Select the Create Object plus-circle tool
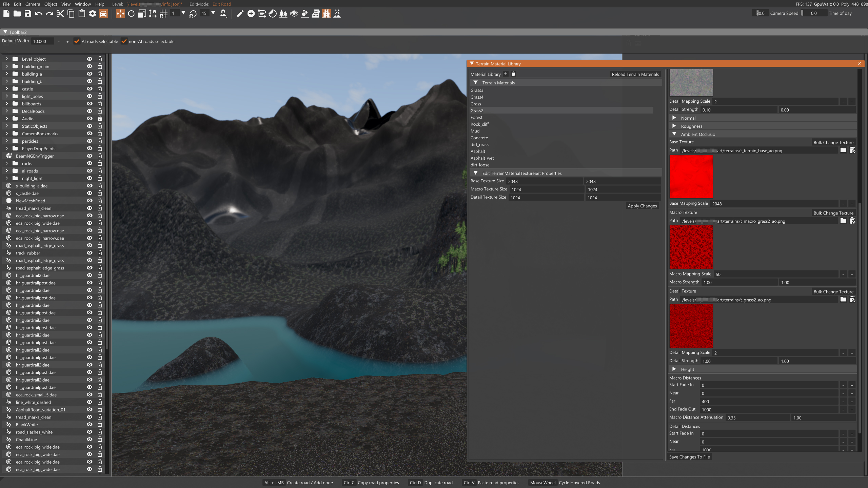This screenshot has width=868, height=488. (x=251, y=14)
